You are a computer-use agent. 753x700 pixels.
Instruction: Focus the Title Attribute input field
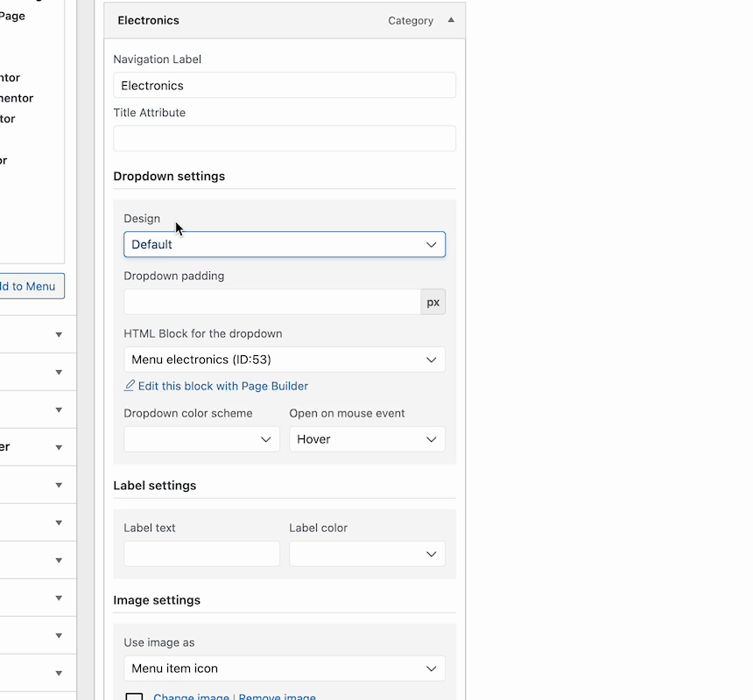[x=284, y=138]
